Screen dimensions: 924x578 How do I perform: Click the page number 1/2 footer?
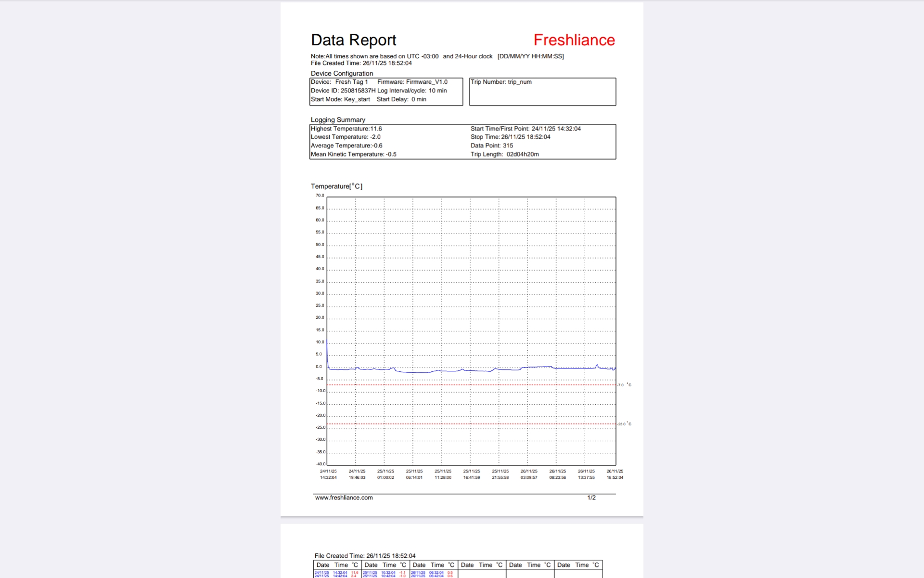pyautogui.click(x=591, y=498)
